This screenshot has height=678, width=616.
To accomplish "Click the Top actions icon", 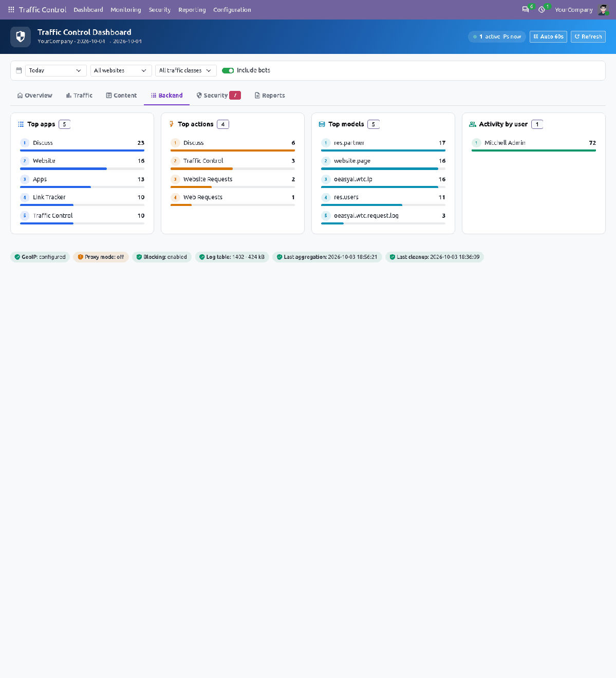I will [171, 124].
